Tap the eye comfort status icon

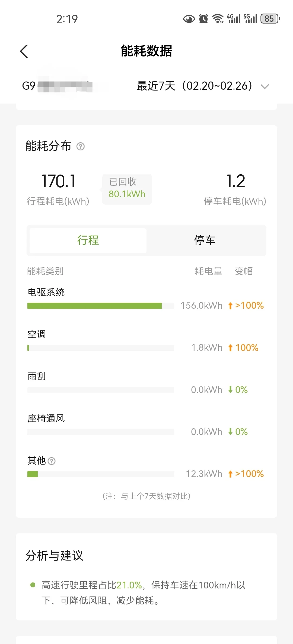pyautogui.click(x=189, y=19)
